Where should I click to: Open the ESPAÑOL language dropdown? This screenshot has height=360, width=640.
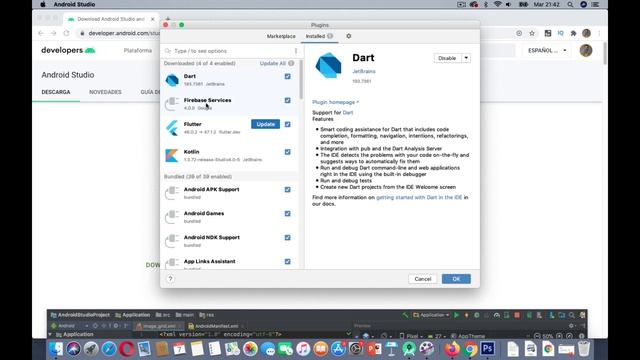click(x=547, y=51)
